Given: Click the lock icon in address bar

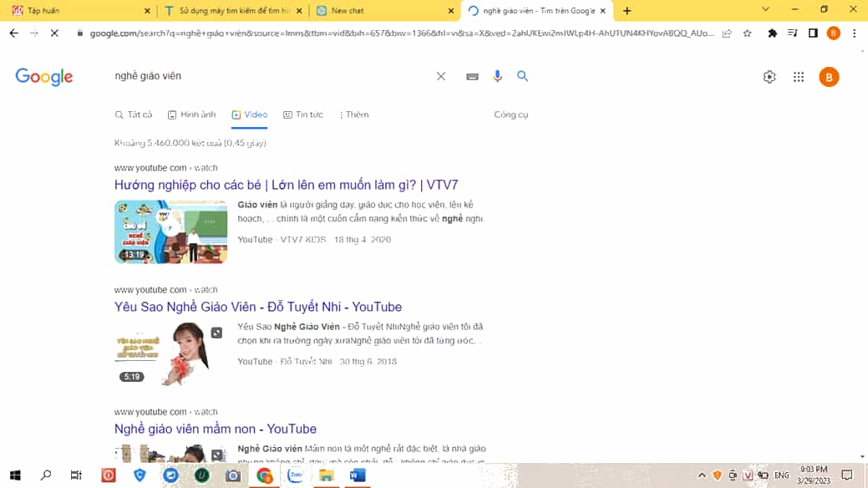Looking at the screenshot, I should tap(79, 33).
